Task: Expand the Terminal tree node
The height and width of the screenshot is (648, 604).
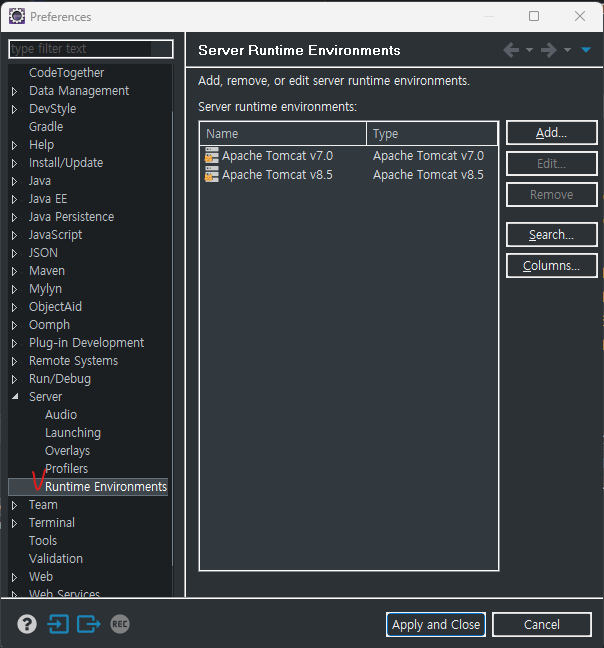Action: coord(14,524)
